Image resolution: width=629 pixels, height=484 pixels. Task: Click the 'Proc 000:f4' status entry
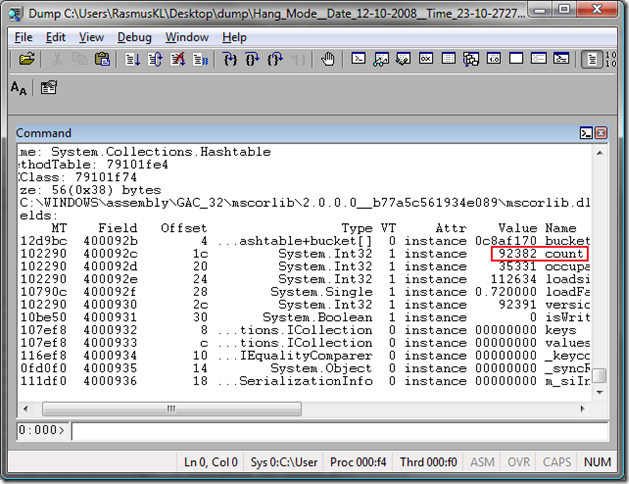(x=358, y=462)
